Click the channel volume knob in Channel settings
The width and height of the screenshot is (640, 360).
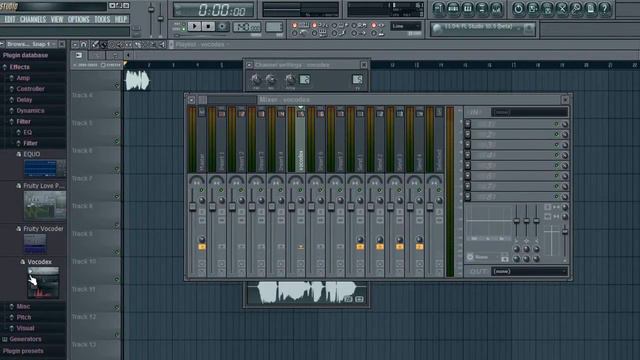click(x=270, y=79)
